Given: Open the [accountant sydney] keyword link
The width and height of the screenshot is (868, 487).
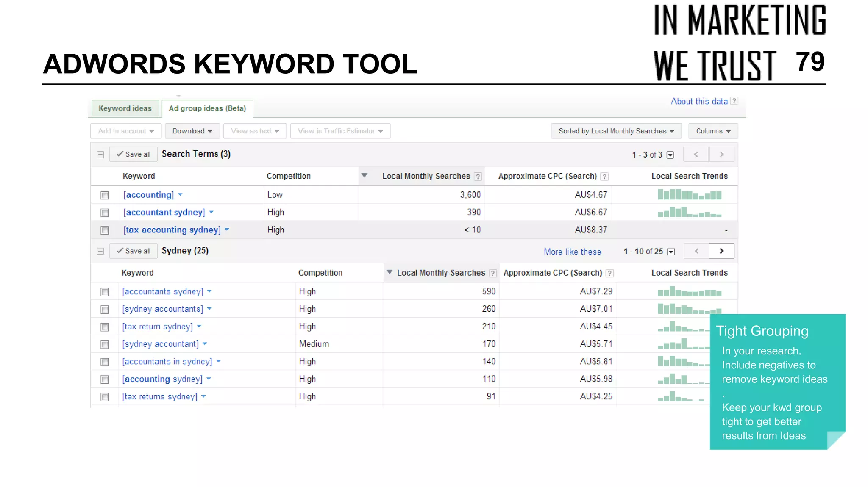Looking at the screenshot, I should pyautogui.click(x=164, y=212).
